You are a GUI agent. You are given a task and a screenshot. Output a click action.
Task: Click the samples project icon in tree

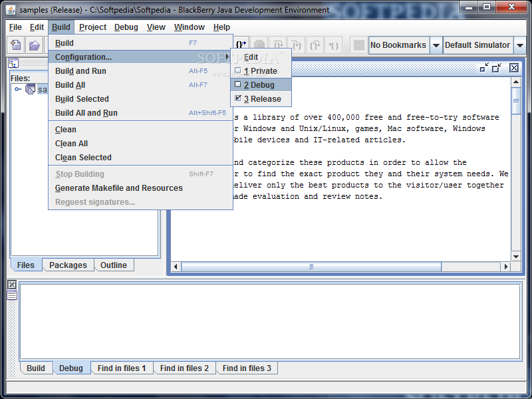pos(30,89)
